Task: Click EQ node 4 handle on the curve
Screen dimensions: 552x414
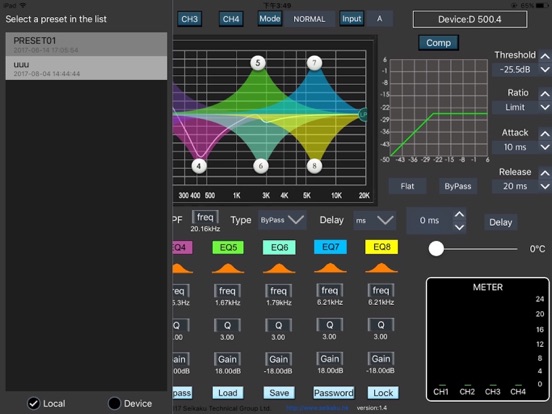Action: pyautogui.click(x=199, y=166)
